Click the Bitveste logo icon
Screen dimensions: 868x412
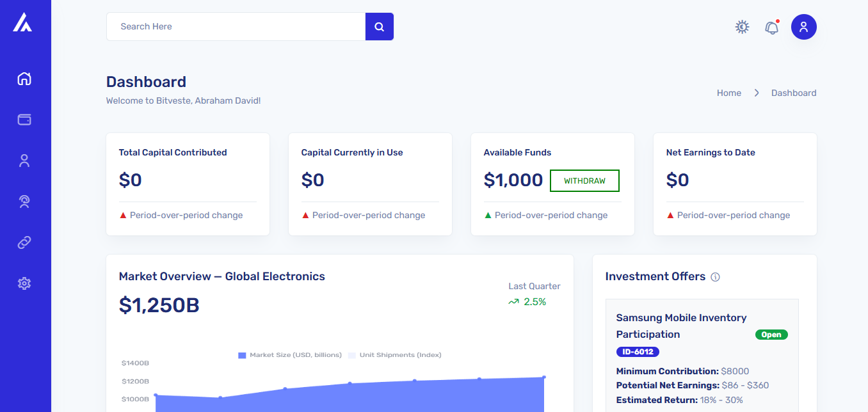click(22, 22)
